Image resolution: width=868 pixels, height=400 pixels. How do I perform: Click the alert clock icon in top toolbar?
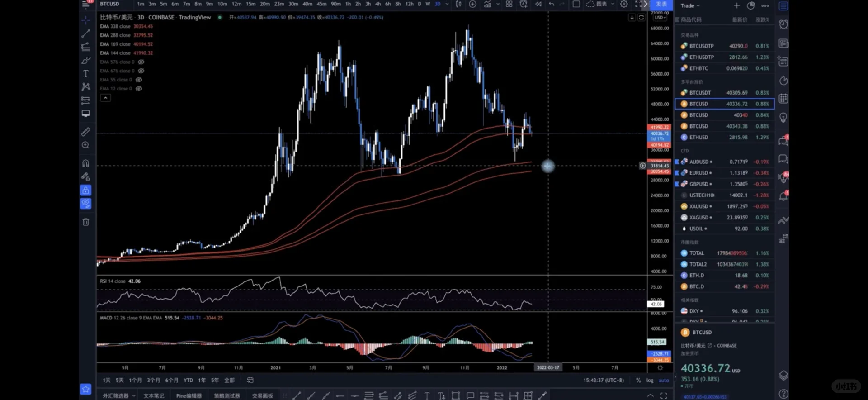pos(524,4)
